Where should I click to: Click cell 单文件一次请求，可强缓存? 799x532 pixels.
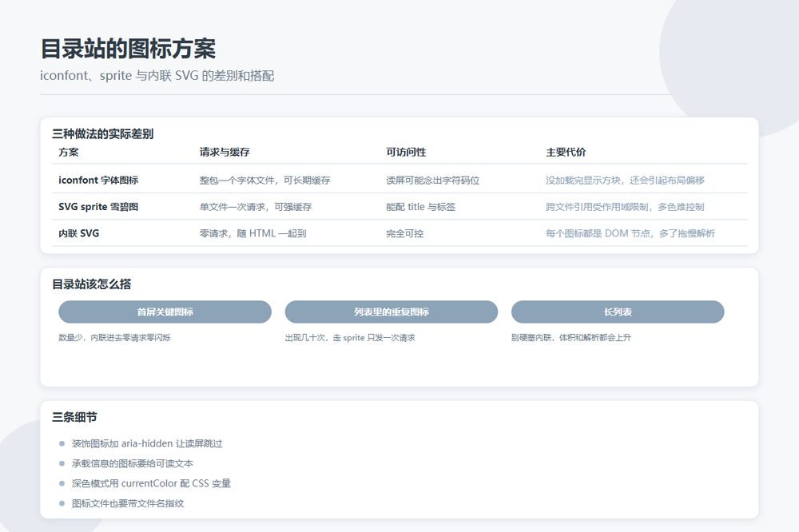pos(256,207)
